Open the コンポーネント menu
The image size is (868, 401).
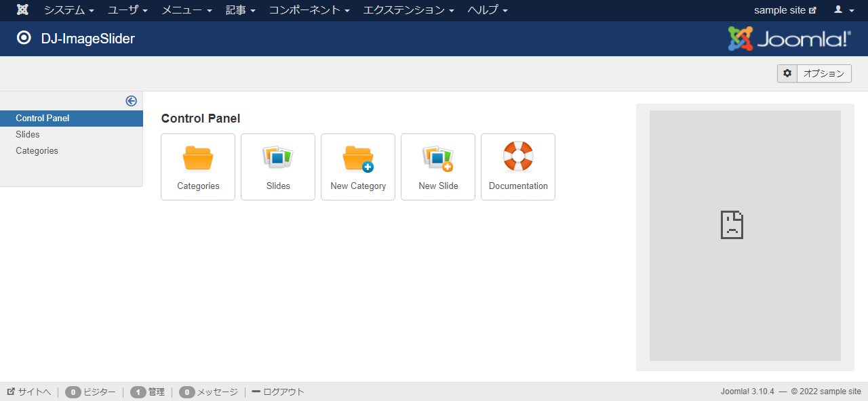(309, 10)
